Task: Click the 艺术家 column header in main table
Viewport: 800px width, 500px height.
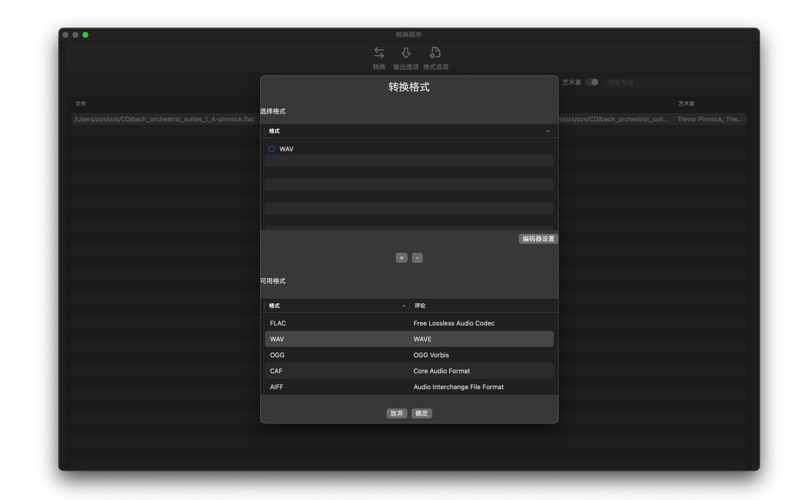Action: click(x=686, y=104)
